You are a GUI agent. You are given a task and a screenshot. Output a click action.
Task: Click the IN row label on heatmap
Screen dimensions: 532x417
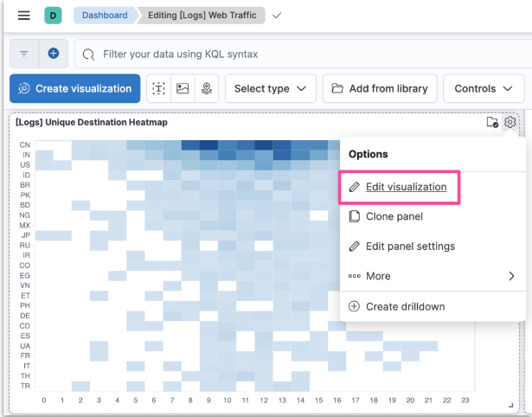pyautogui.click(x=26, y=155)
